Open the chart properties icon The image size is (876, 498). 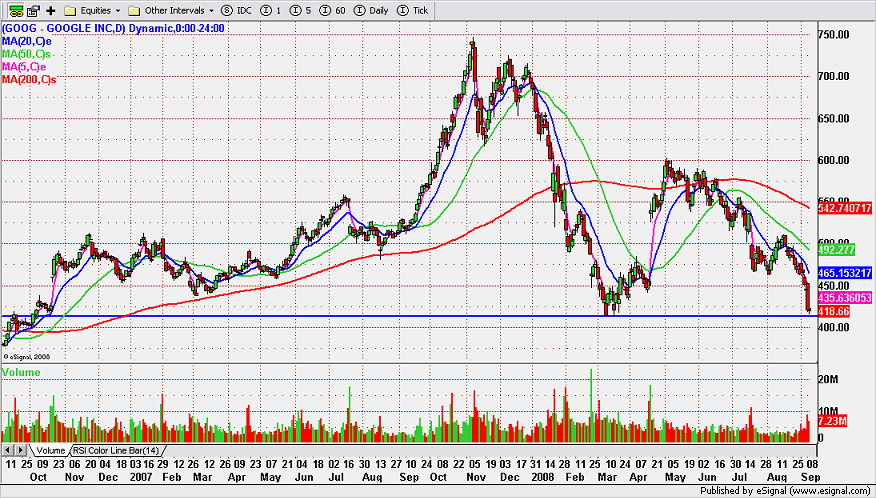click(34, 10)
